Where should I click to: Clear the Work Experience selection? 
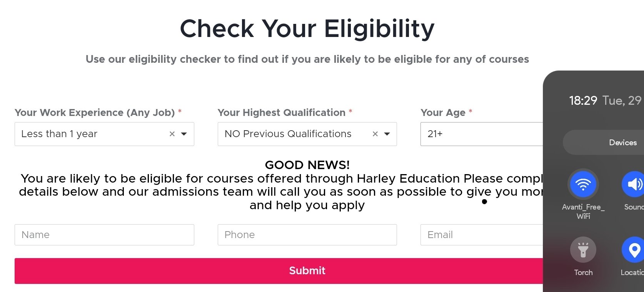[x=172, y=134]
